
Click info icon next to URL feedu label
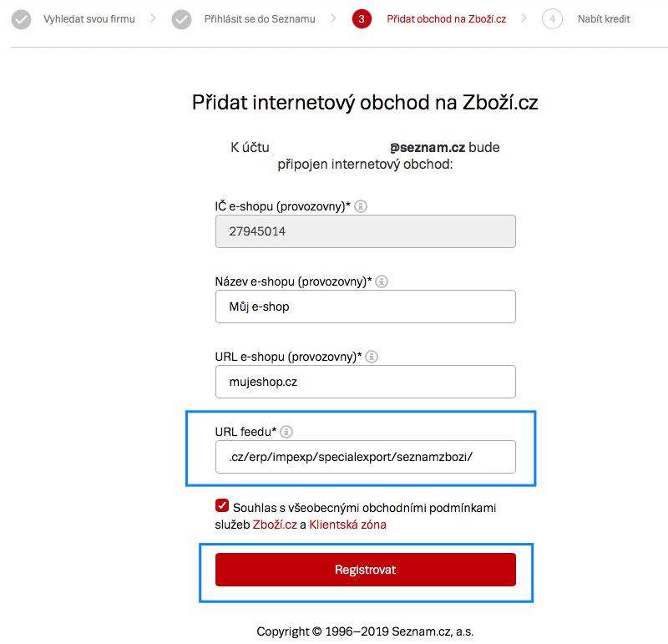coord(286,432)
